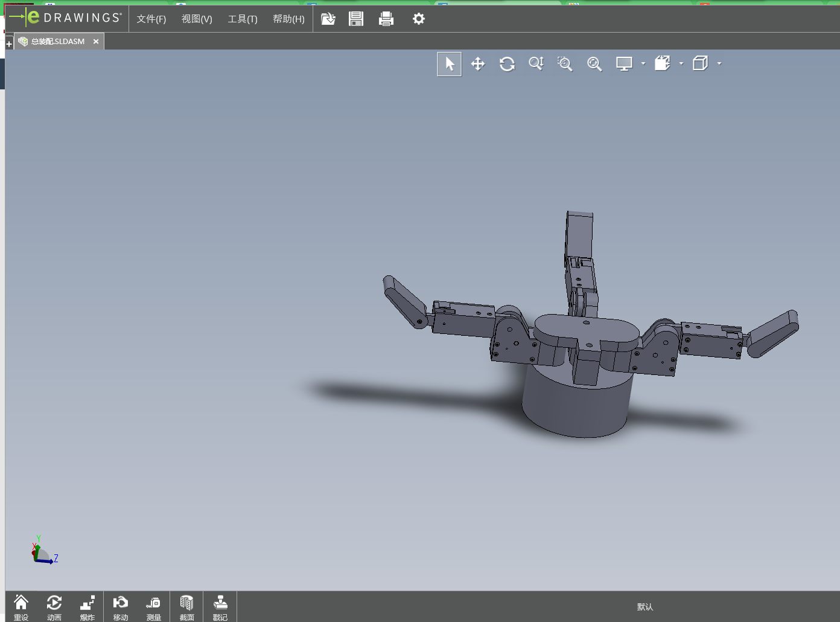The width and height of the screenshot is (840, 622).
Task: Click the 默认 configuration label
Action: [x=645, y=607]
